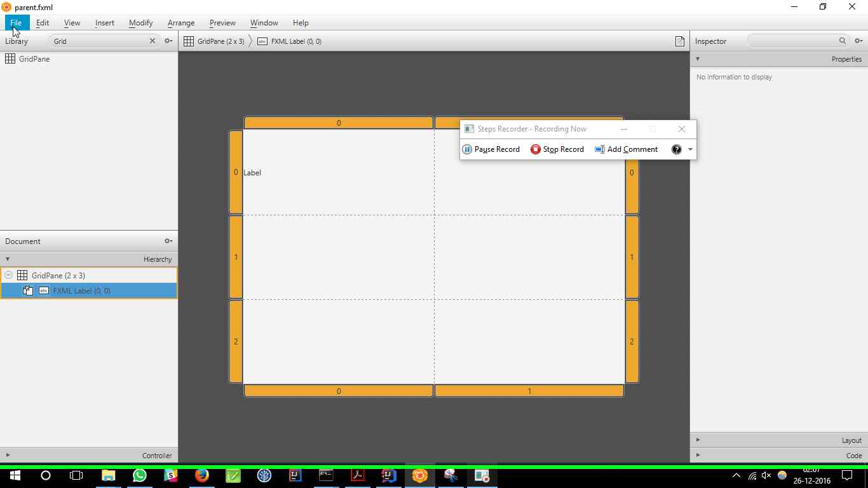
Task: Open the Library panel gear menu
Action: pyautogui.click(x=168, y=41)
